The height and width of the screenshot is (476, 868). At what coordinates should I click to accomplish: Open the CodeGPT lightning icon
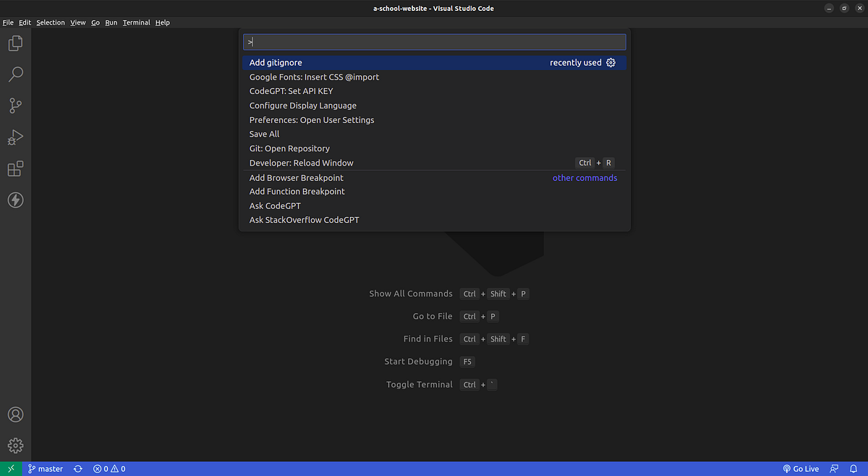point(16,200)
